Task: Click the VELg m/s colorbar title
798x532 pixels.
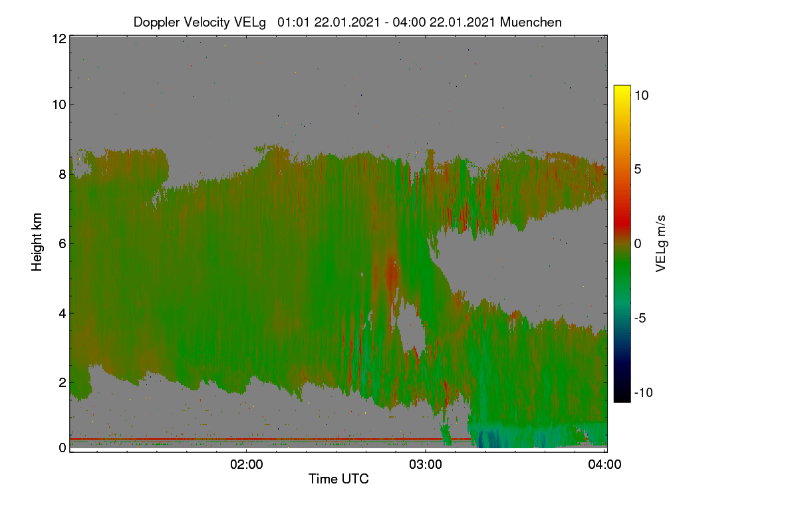Action: click(661, 243)
